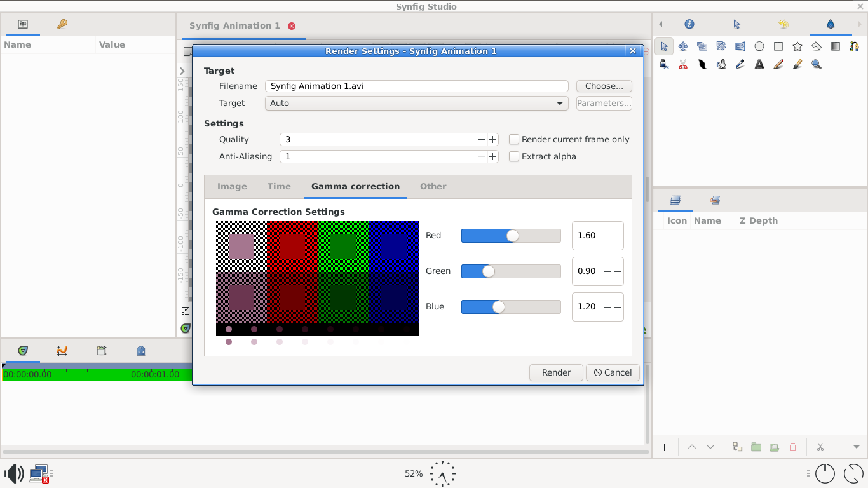Viewport: 868px width, 488px height.
Task: Select the Gradient tool
Action: coord(836,46)
